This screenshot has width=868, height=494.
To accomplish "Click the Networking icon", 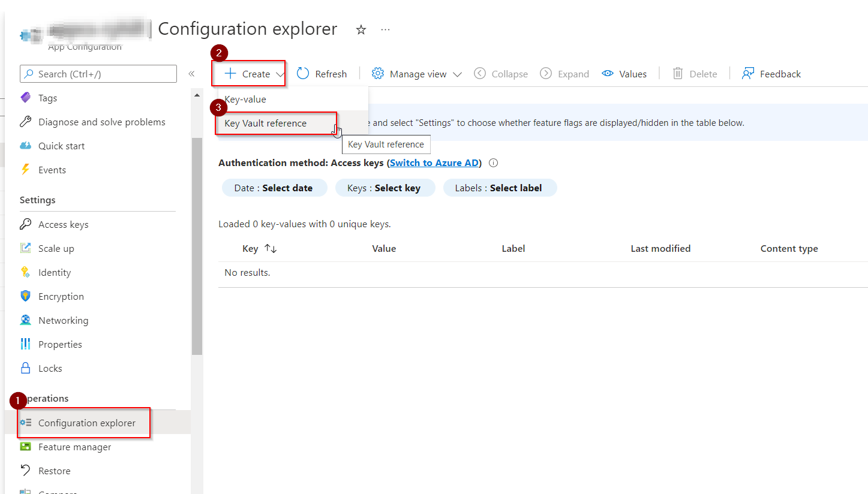I will [x=25, y=320].
